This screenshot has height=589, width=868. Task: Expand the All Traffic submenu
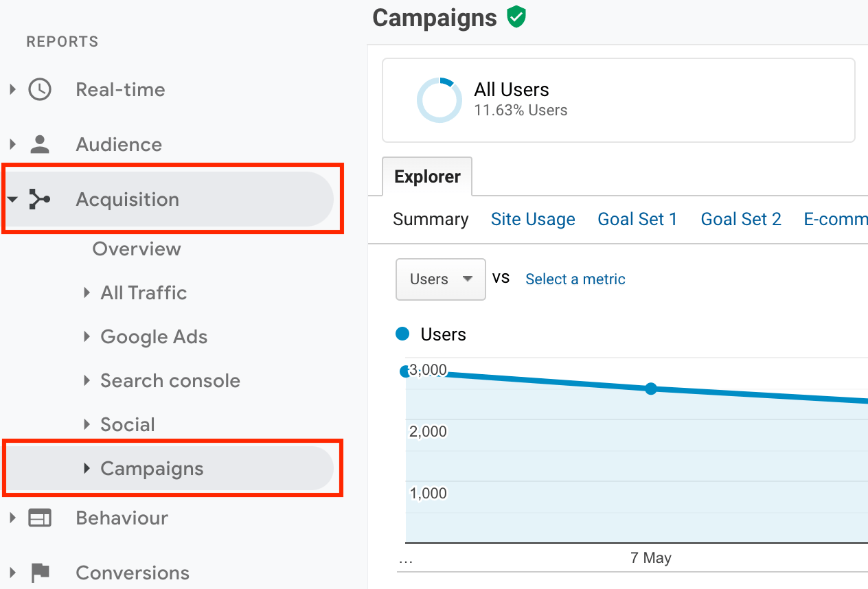[87, 292]
